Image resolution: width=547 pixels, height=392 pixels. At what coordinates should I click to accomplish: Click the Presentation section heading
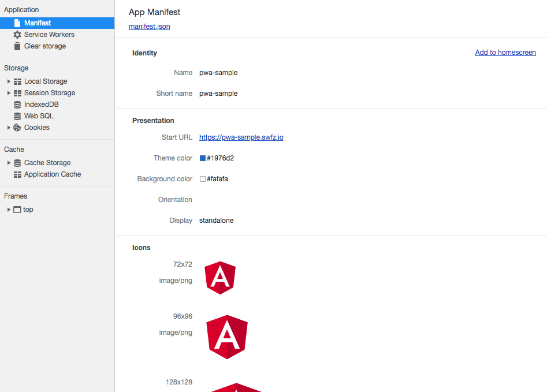pyautogui.click(x=153, y=121)
